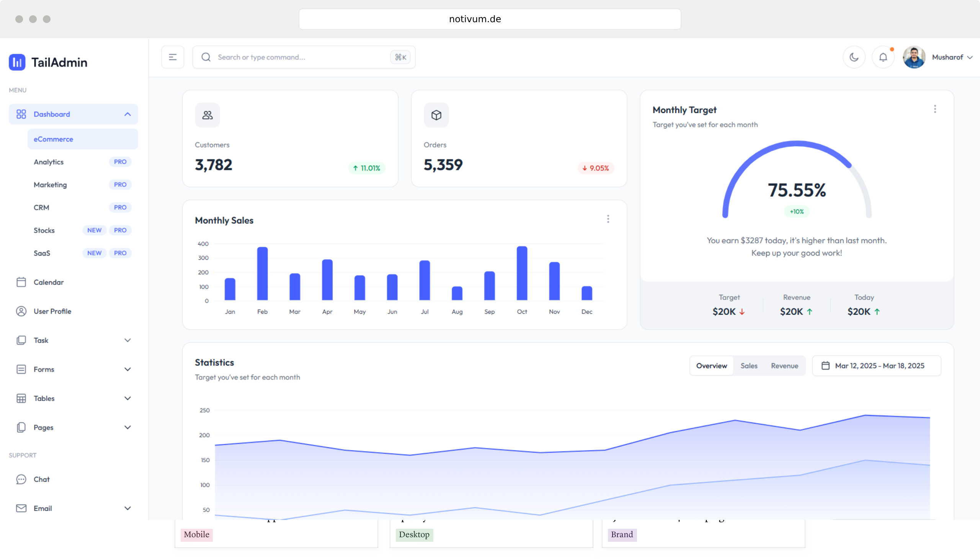Click the notivum.de address bar
Screen dimensions: 980x559
(x=490, y=19)
